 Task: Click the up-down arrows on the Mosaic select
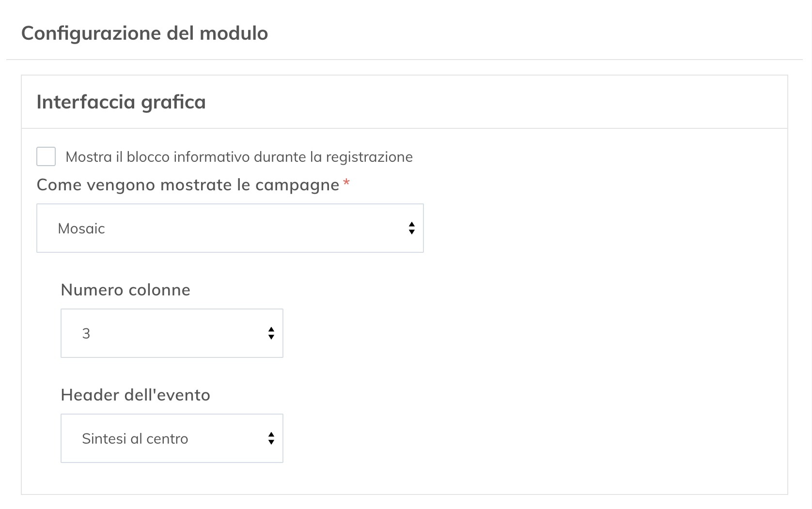411,228
